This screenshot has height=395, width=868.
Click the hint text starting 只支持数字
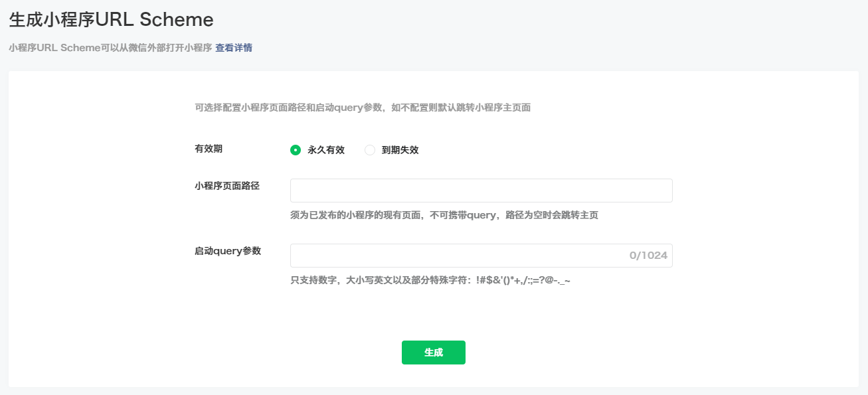point(430,280)
